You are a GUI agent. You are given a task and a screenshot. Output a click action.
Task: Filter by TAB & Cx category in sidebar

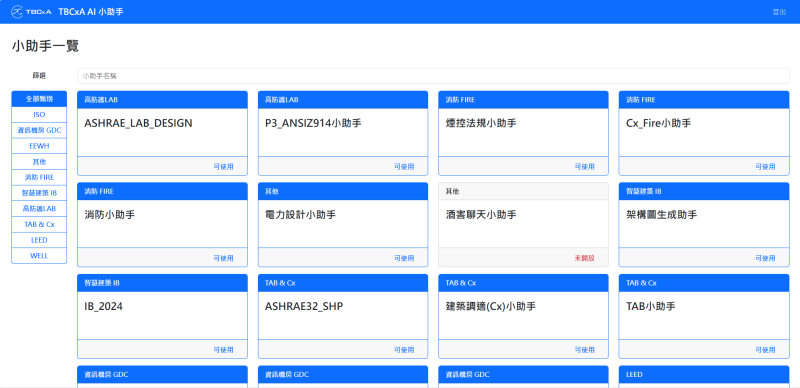39,224
